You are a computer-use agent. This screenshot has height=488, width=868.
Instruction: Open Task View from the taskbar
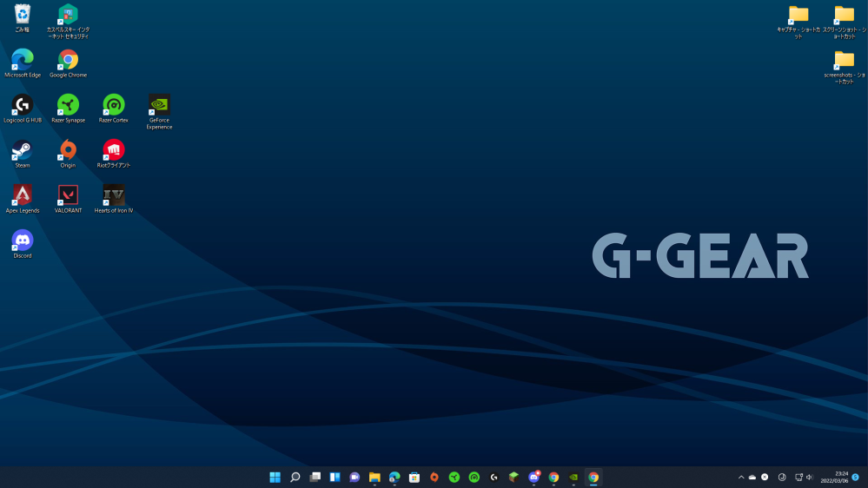[315, 477]
